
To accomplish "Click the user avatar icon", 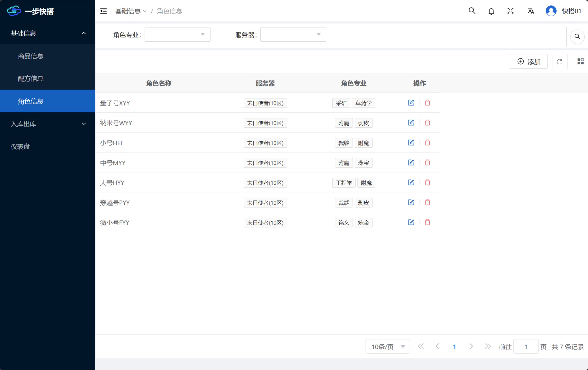I will tap(551, 11).
